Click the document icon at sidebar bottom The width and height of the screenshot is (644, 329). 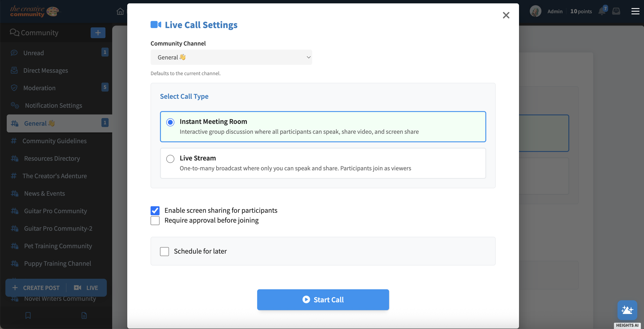coord(84,315)
